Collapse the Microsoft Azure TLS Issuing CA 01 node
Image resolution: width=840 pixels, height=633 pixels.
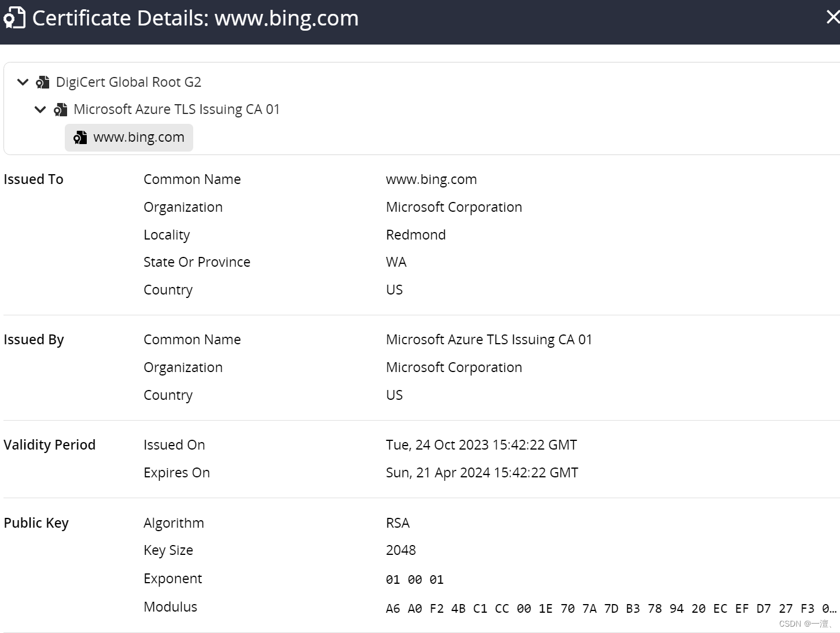[x=40, y=109]
